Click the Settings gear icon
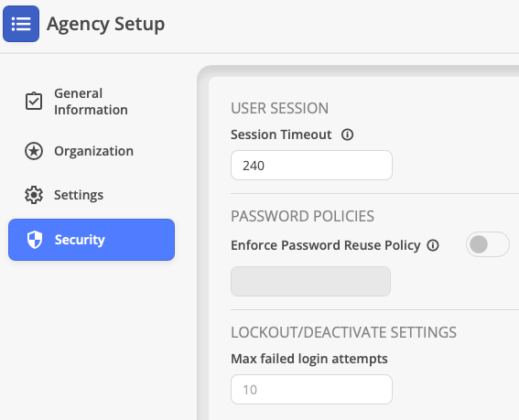Image resolution: width=519 pixels, height=420 pixels. 34,195
